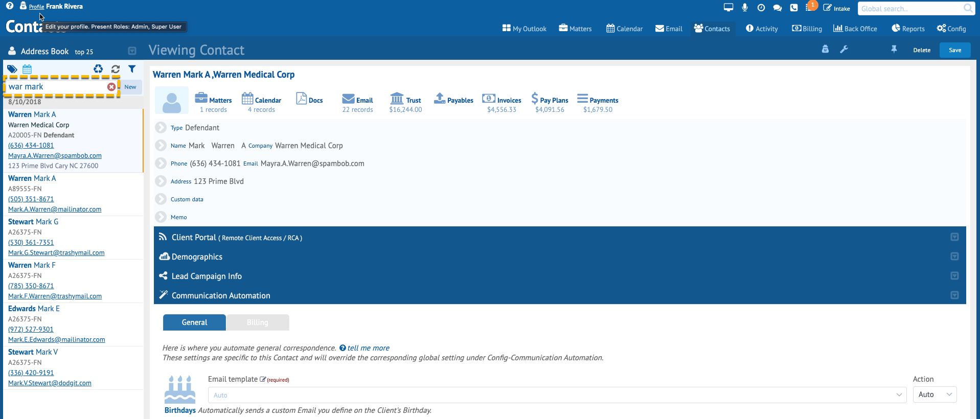
Task: Open Invoices totaling $4,556.33
Action: point(502,103)
